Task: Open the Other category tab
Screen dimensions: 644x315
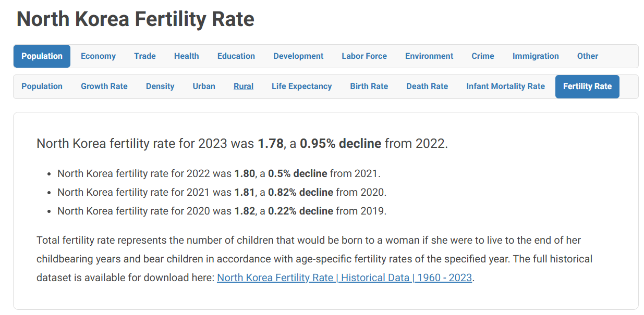Action: [x=588, y=56]
